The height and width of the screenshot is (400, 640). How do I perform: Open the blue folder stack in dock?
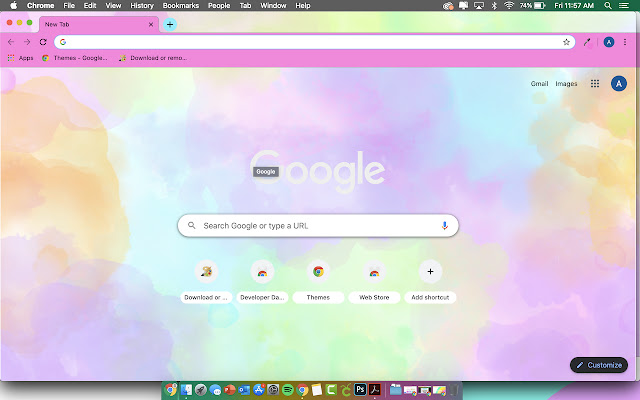tap(395, 390)
